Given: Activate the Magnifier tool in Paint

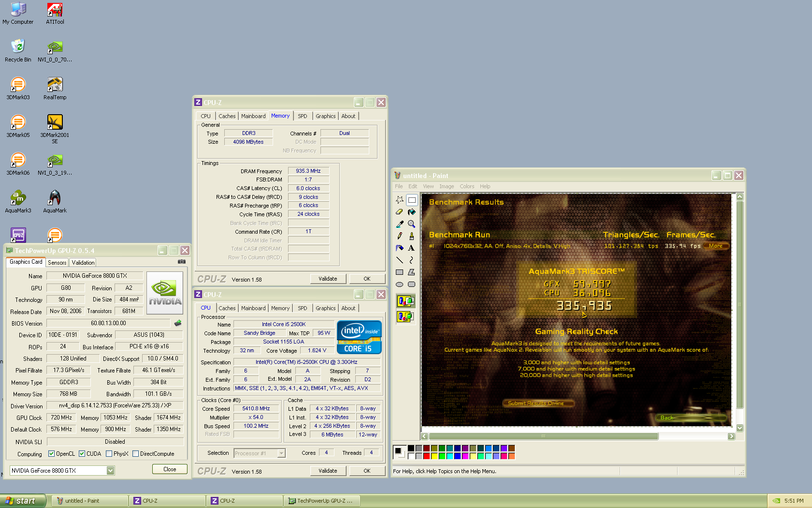Looking at the screenshot, I should point(412,224).
